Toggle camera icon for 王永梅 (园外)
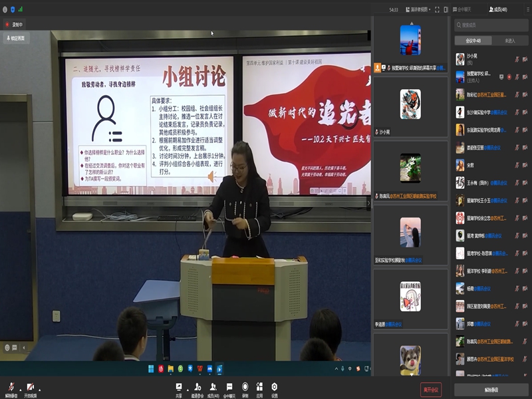Screen dimensions: 532x399 (525, 183)
